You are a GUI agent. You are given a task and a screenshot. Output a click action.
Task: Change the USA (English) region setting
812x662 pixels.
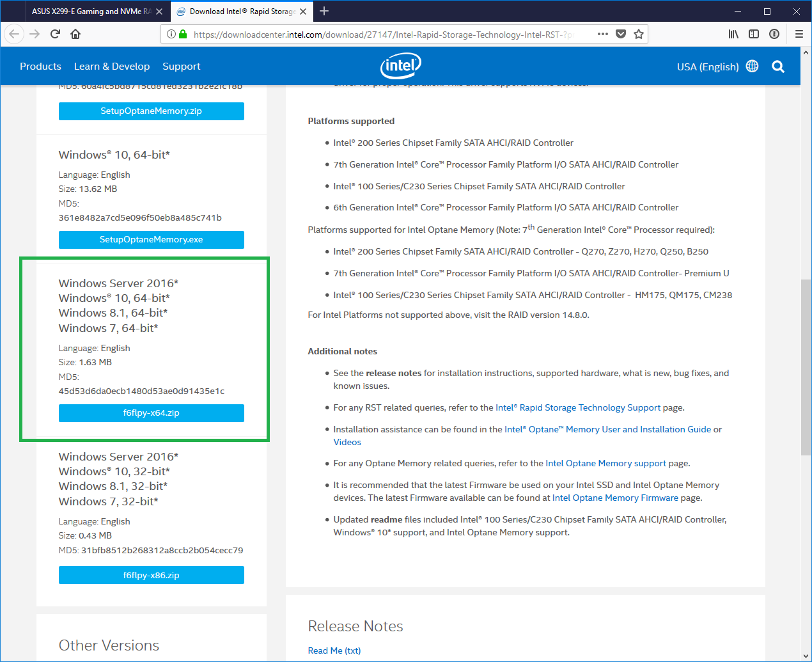click(708, 67)
